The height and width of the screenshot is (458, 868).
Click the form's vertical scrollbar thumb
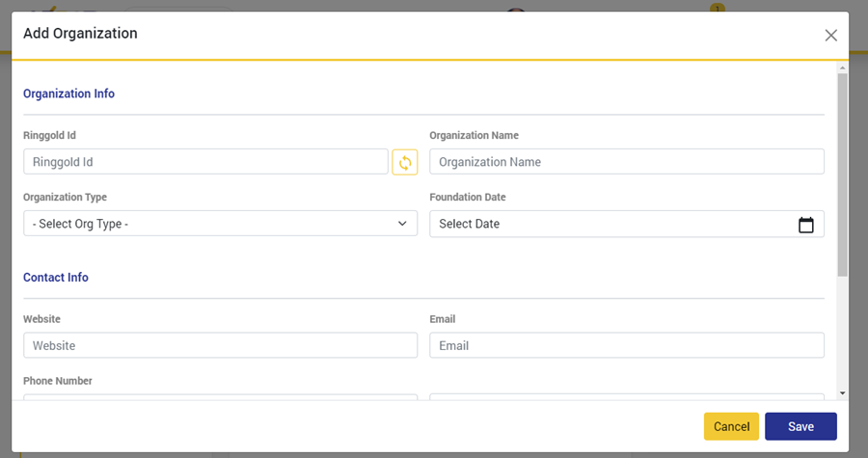pos(842,174)
